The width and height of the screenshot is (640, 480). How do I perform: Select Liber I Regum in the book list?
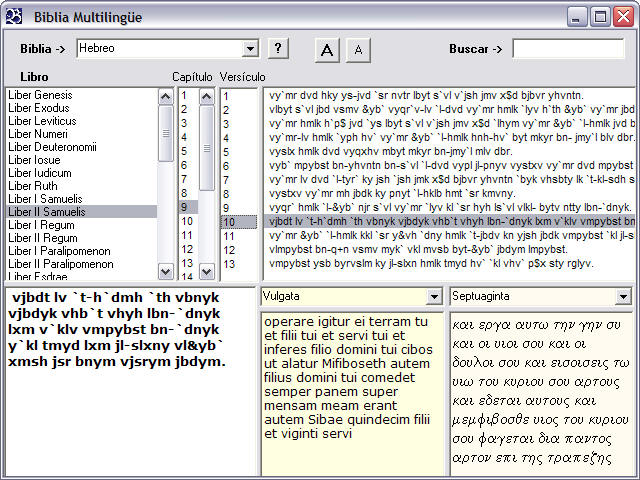click(82, 225)
